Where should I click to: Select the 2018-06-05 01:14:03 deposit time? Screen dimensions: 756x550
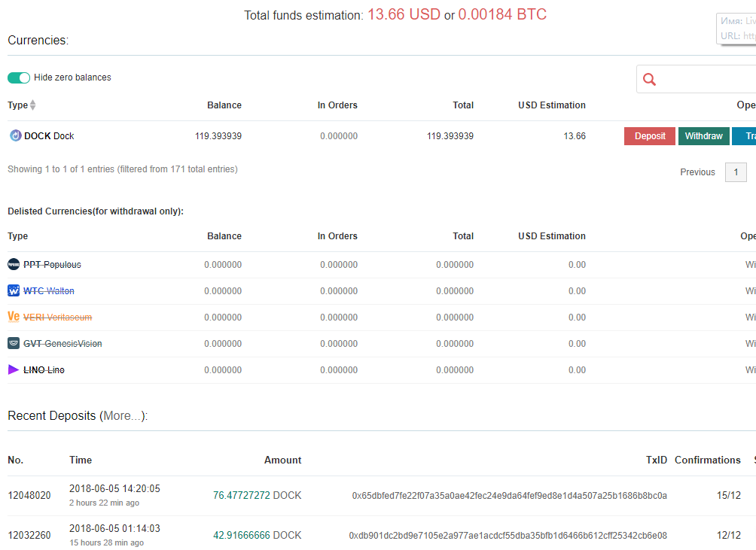coord(114,529)
